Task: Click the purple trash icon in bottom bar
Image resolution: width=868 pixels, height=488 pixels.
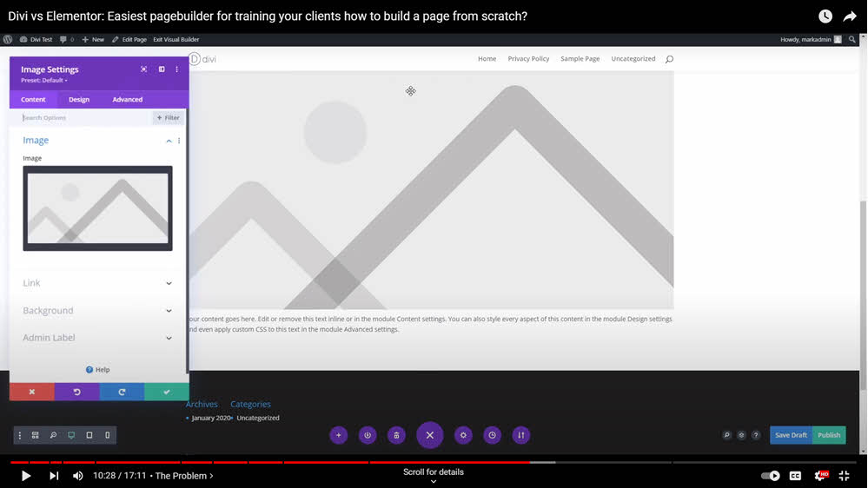Action: (396, 435)
